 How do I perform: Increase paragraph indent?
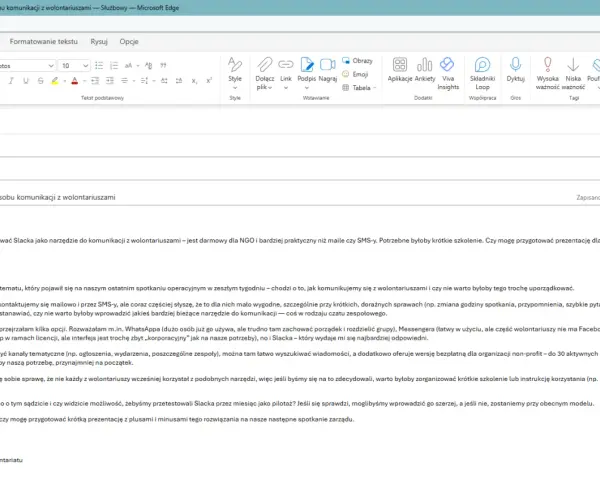point(110,81)
